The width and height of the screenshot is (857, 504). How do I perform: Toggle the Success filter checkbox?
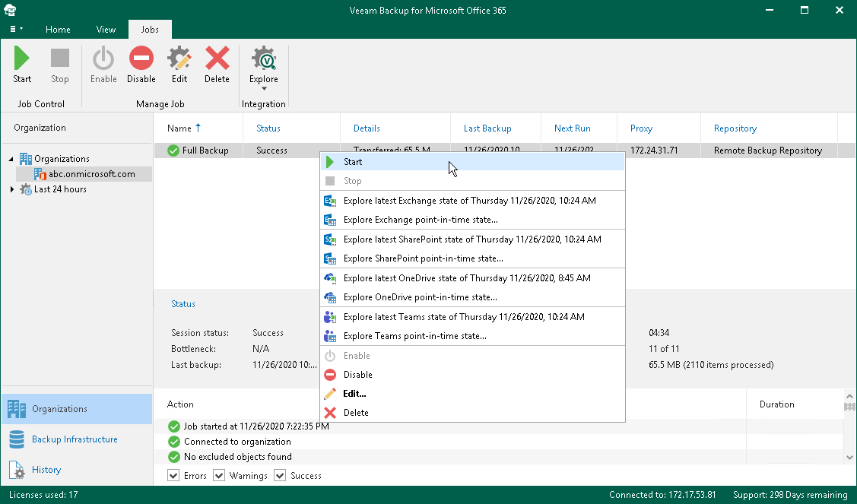[x=280, y=476]
